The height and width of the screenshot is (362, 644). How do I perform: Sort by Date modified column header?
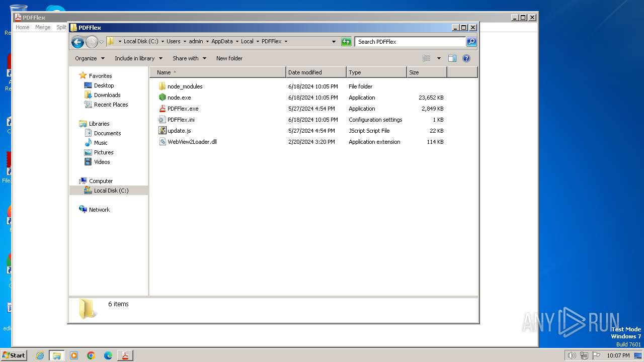click(315, 72)
